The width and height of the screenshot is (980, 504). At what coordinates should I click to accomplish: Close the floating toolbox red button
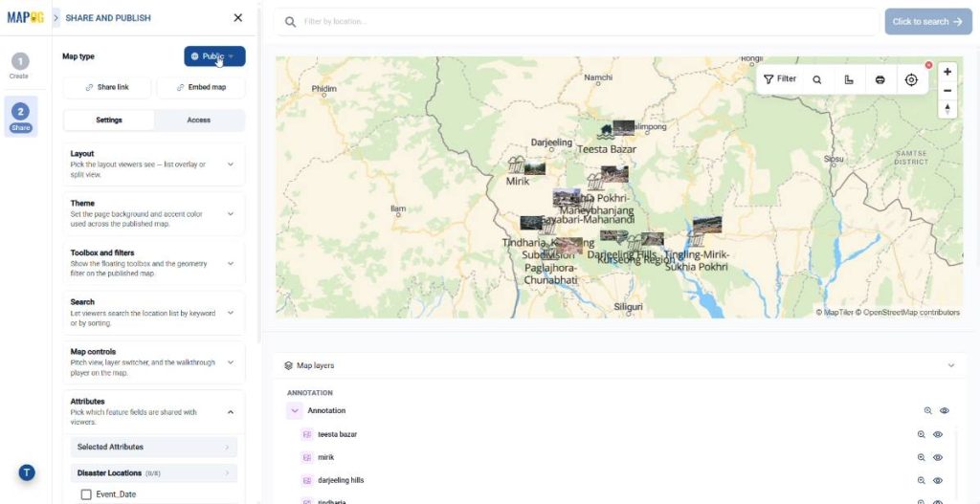click(928, 65)
